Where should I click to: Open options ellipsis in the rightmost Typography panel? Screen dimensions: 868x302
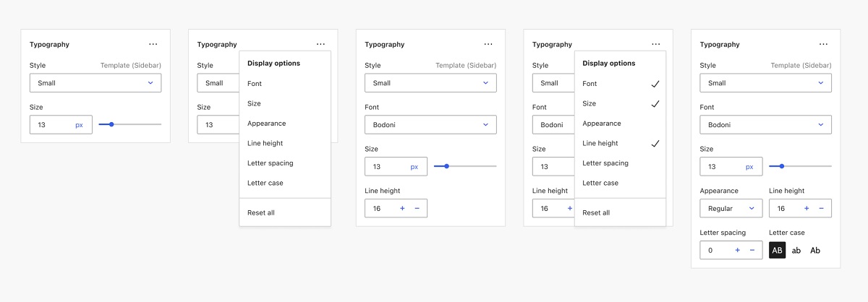823,44
